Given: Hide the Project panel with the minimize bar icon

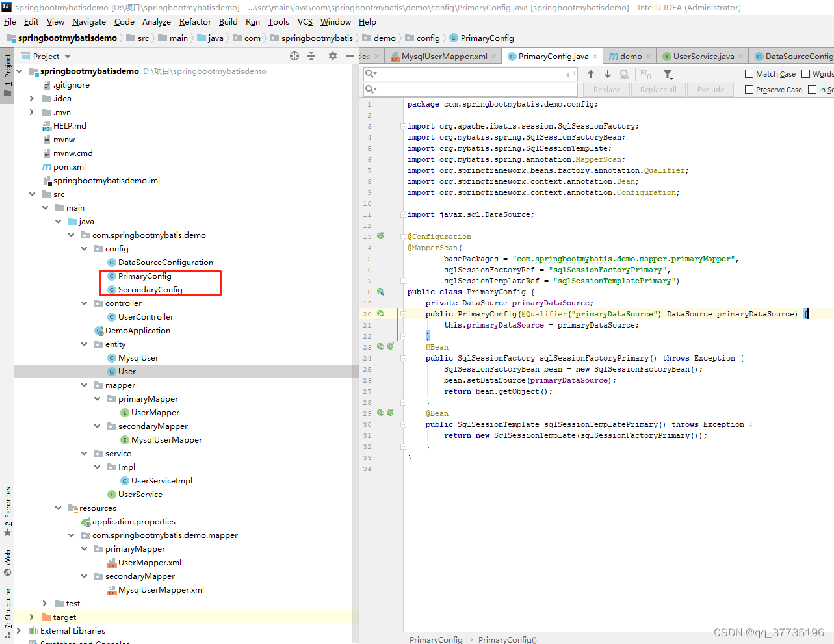Looking at the screenshot, I should (349, 56).
